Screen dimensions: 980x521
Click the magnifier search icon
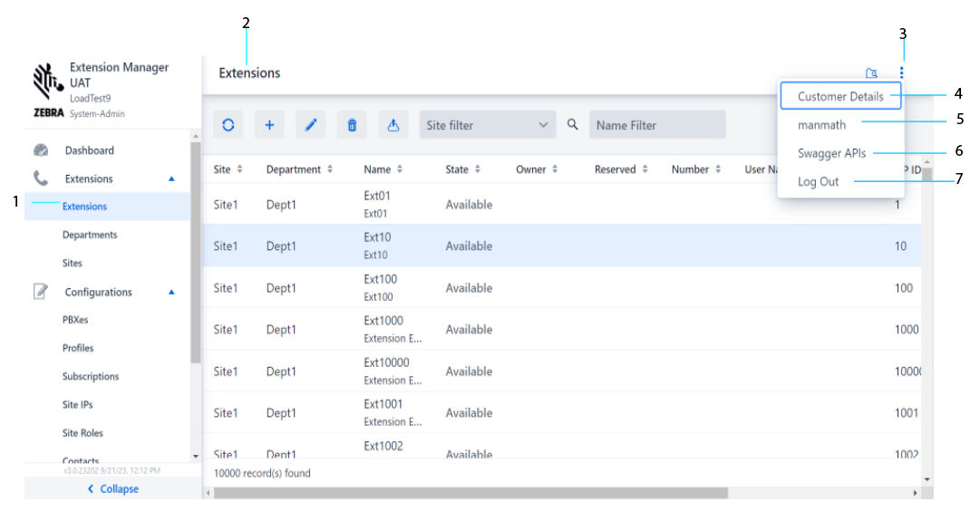point(573,124)
